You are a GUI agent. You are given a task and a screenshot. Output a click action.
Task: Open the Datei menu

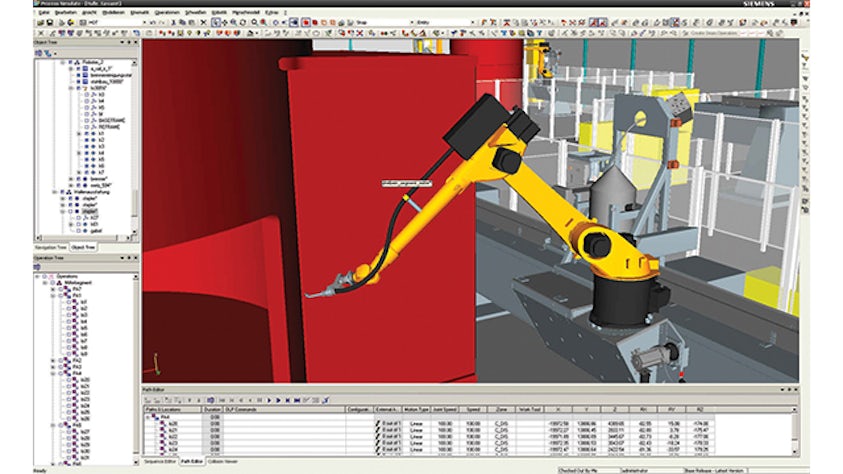tap(44, 12)
